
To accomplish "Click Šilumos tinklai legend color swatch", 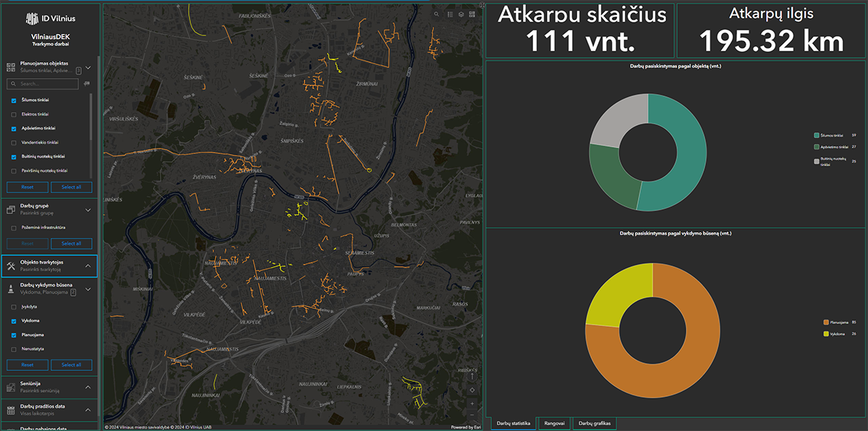I will coord(817,135).
